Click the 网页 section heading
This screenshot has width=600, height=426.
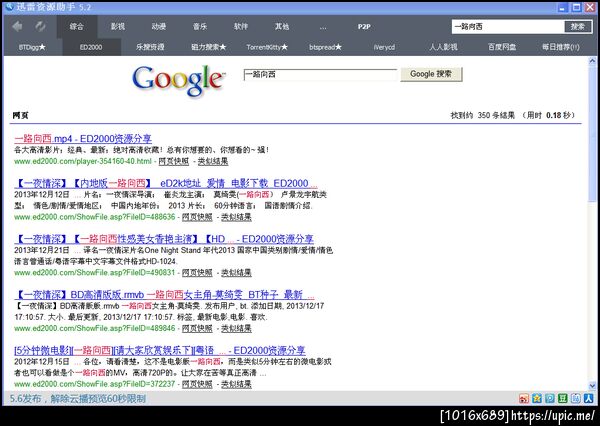(x=20, y=115)
